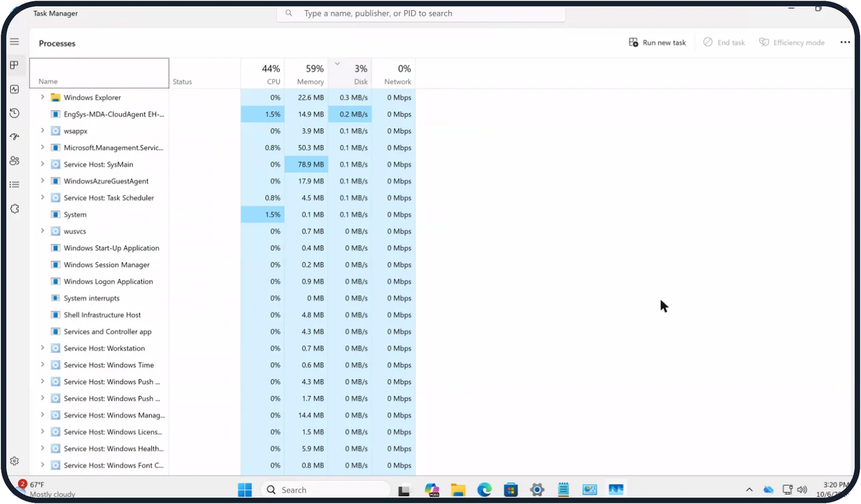
Task: Select Service Host: Windows Font C... row
Action: 222,465
